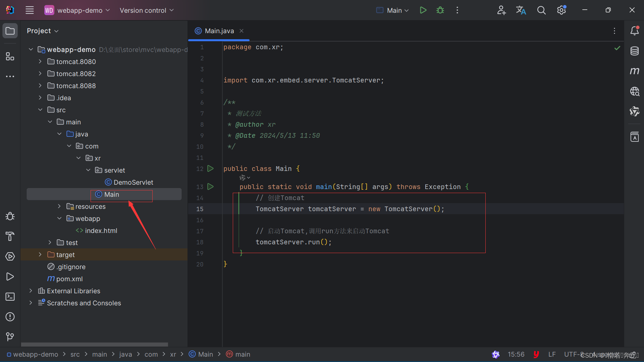Click the project tree horizontal scrollbar
This screenshot has width=644, height=362.
pos(94,344)
